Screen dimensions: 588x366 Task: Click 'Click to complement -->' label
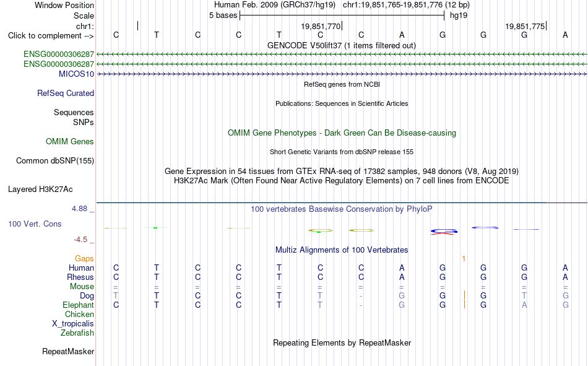51,36
